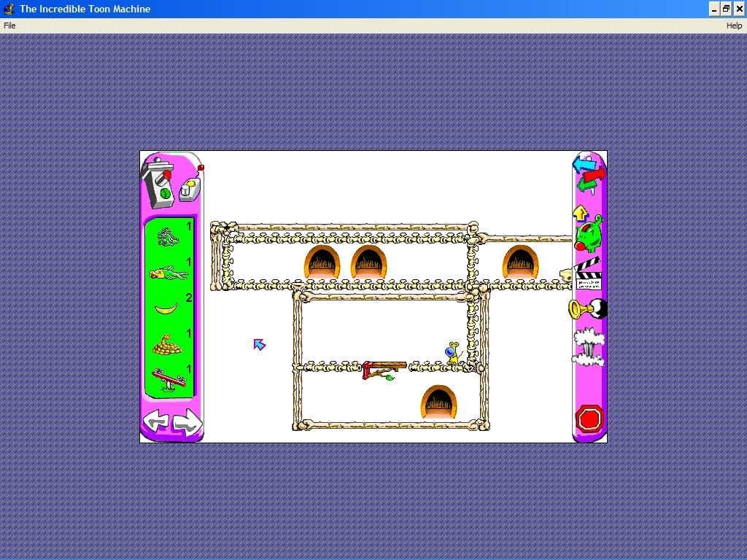Viewport: 747px width, 560px height.
Task: Select the coiled snake on gold pile
Action: [x=167, y=344]
